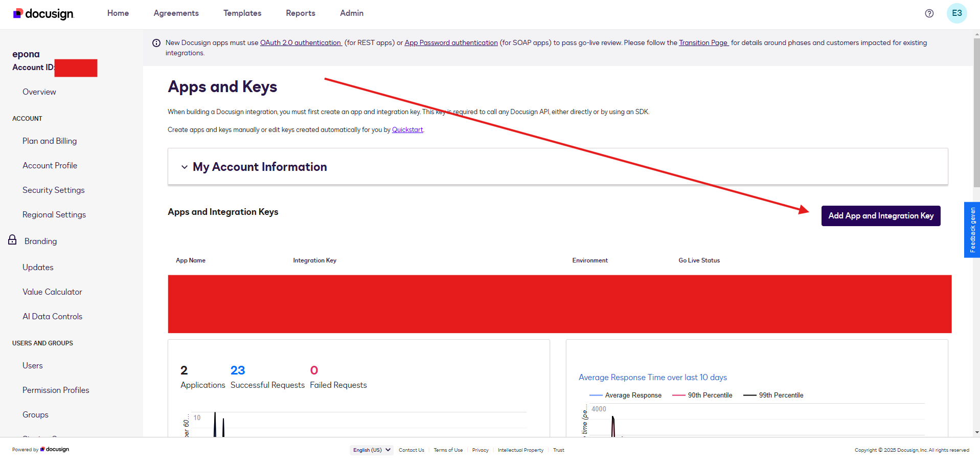Open Permission Profiles in sidebar
Viewport: 980px width, 462px height.
56,390
